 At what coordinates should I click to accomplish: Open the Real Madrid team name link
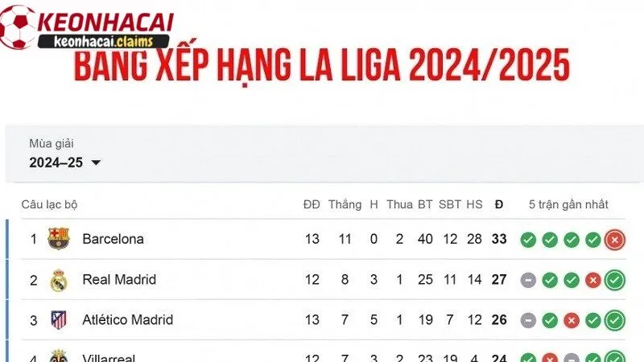click(x=119, y=280)
